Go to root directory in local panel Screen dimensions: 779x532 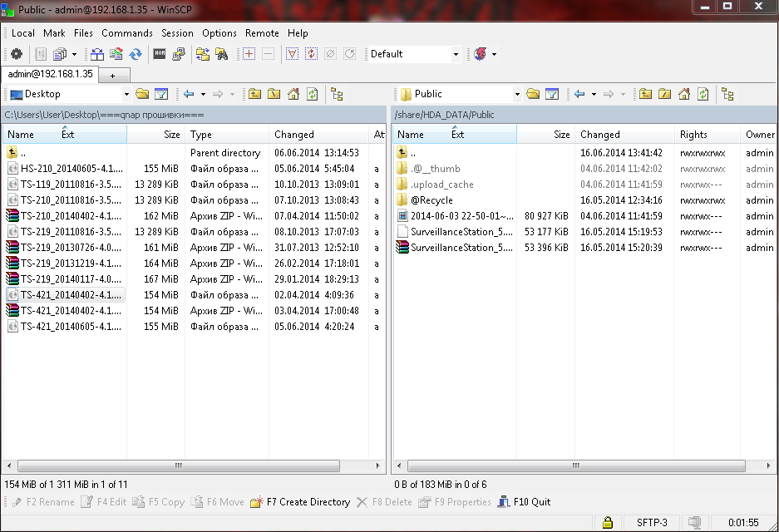[x=274, y=94]
